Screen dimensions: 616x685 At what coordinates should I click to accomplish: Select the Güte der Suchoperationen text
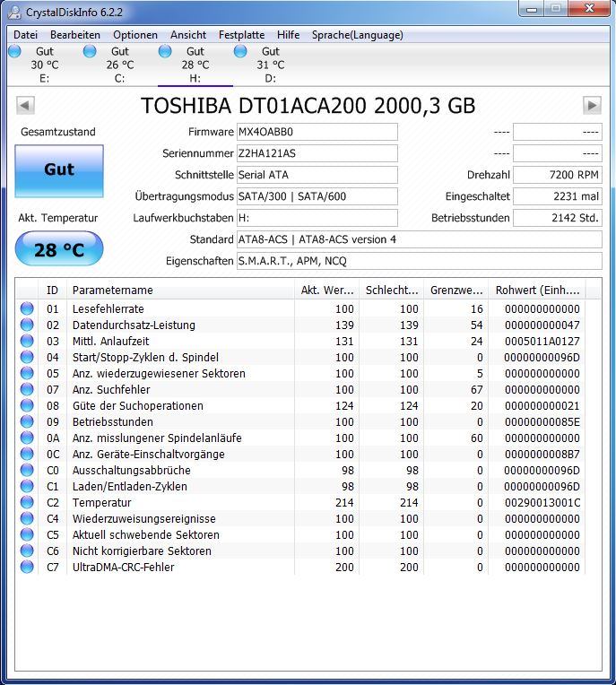coord(137,406)
